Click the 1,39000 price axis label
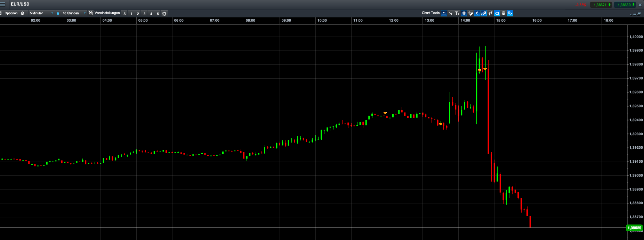The width and height of the screenshot is (644, 240). coord(636,175)
